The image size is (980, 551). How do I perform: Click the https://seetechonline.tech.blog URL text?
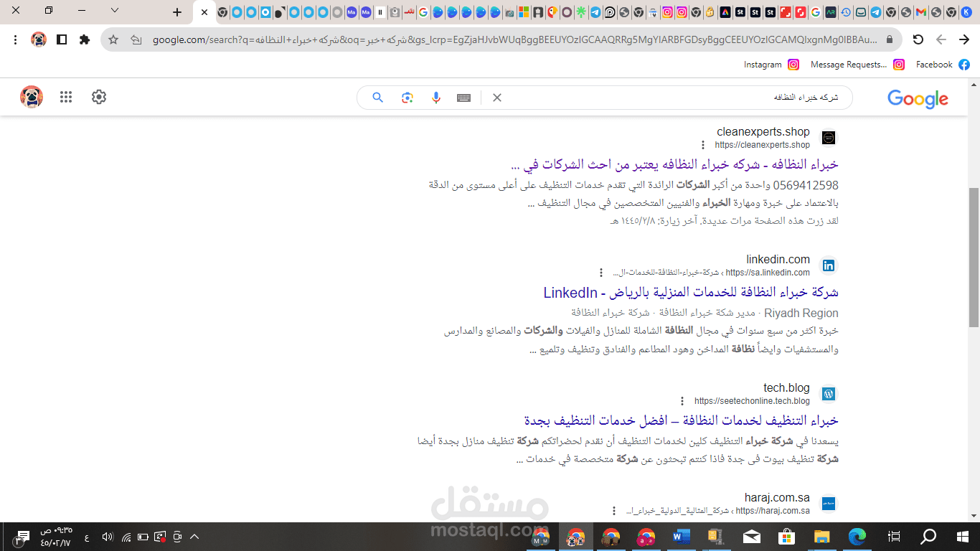click(x=752, y=401)
